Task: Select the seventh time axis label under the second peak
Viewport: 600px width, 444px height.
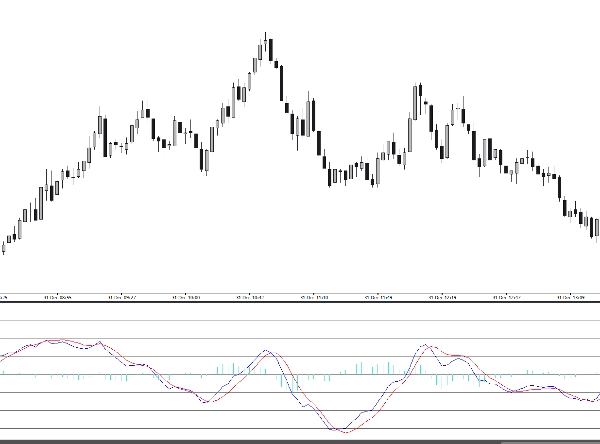Action: coord(440,297)
